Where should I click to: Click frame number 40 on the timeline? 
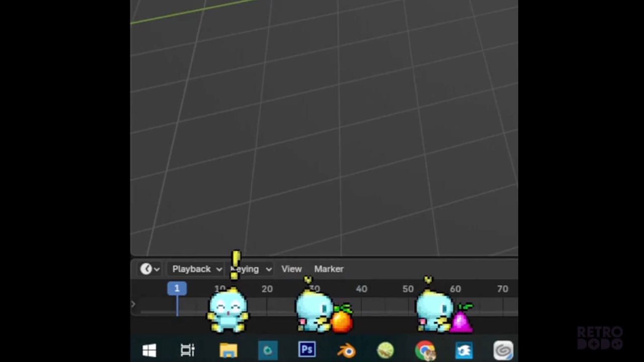coord(361,289)
